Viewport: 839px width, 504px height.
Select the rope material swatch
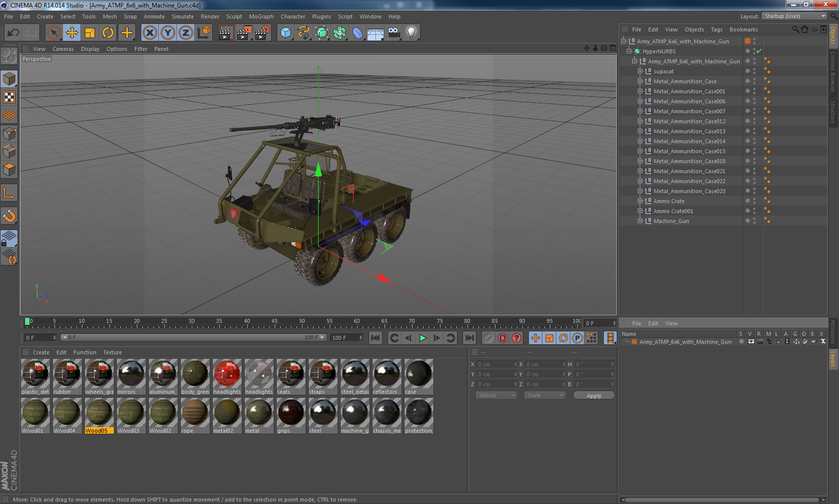pyautogui.click(x=195, y=416)
